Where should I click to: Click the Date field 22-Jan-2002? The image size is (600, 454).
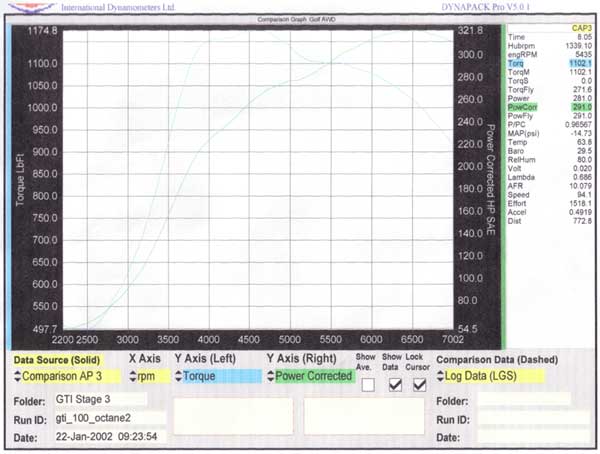pos(110,436)
